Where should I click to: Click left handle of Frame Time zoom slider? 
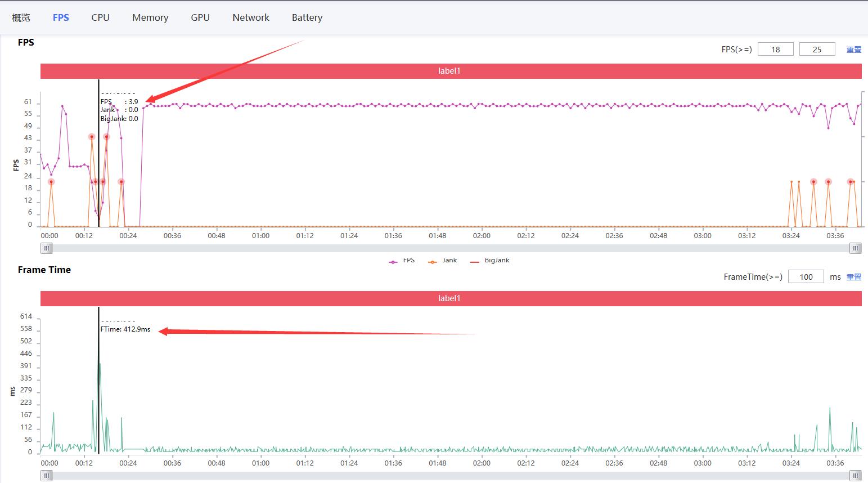point(47,476)
